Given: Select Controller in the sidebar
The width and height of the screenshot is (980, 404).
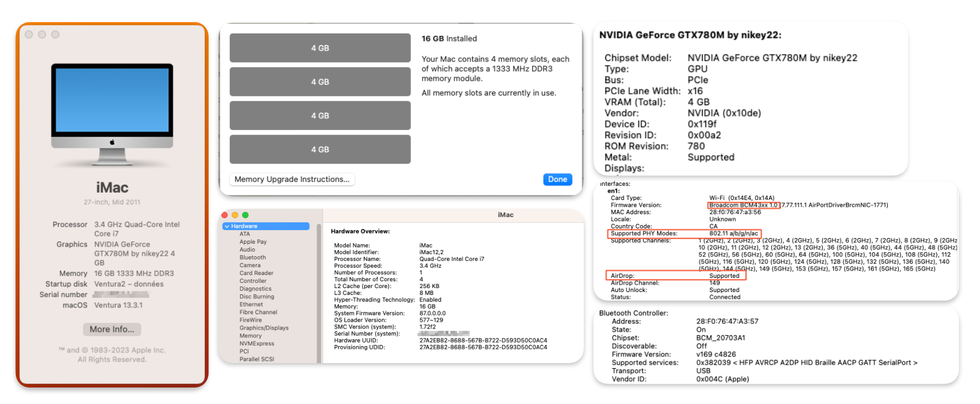Looking at the screenshot, I should [x=253, y=281].
